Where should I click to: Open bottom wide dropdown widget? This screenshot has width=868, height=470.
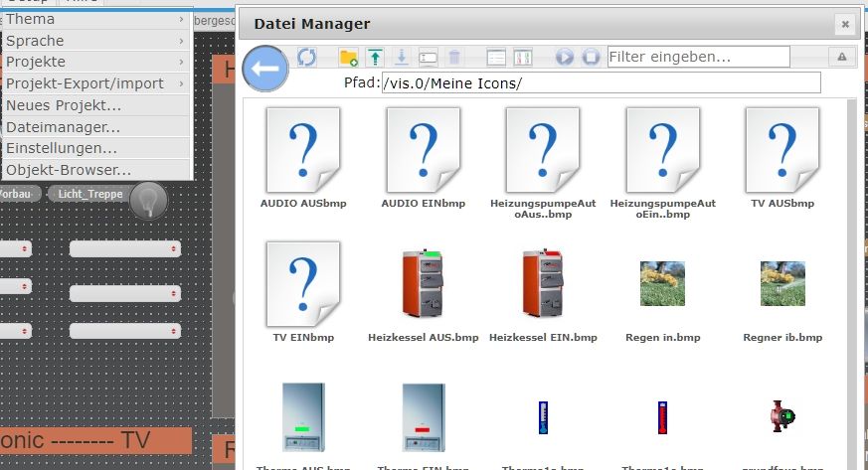click(125, 331)
